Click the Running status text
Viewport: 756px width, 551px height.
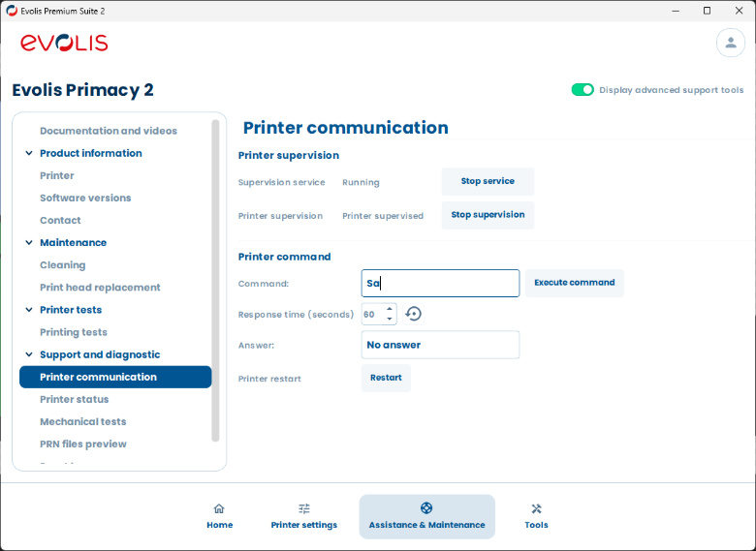point(361,183)
